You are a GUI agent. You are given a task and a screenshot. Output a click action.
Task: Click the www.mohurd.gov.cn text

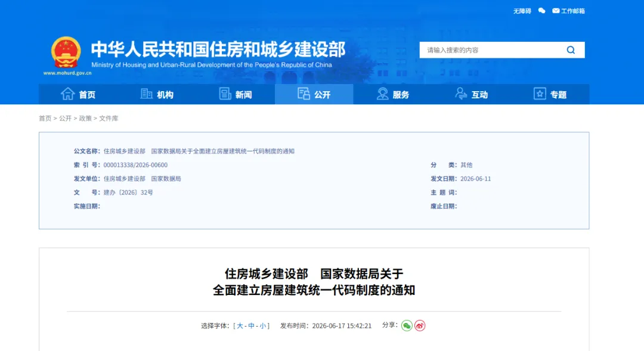point(67,73)
